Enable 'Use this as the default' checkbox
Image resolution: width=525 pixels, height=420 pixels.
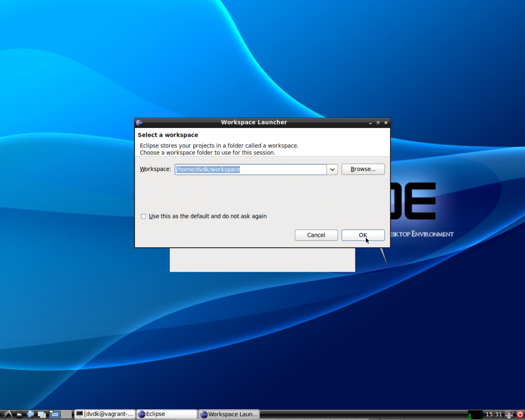[144, 217]
